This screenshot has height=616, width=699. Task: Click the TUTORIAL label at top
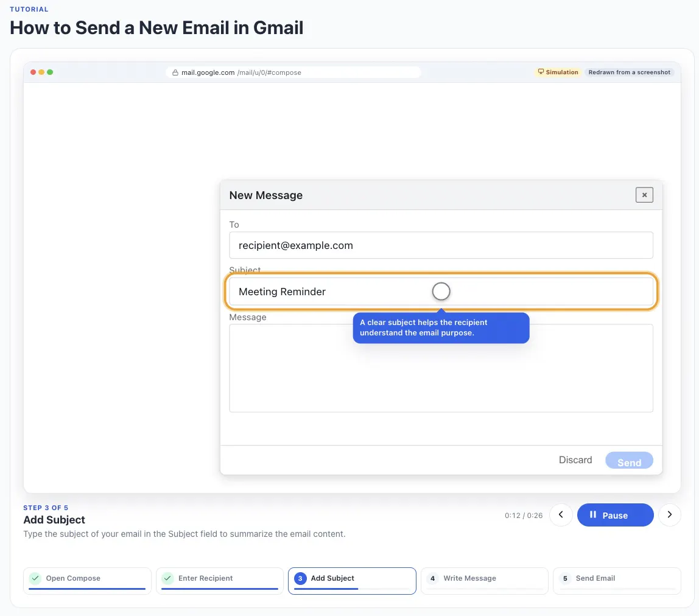[x=29, y=9]
